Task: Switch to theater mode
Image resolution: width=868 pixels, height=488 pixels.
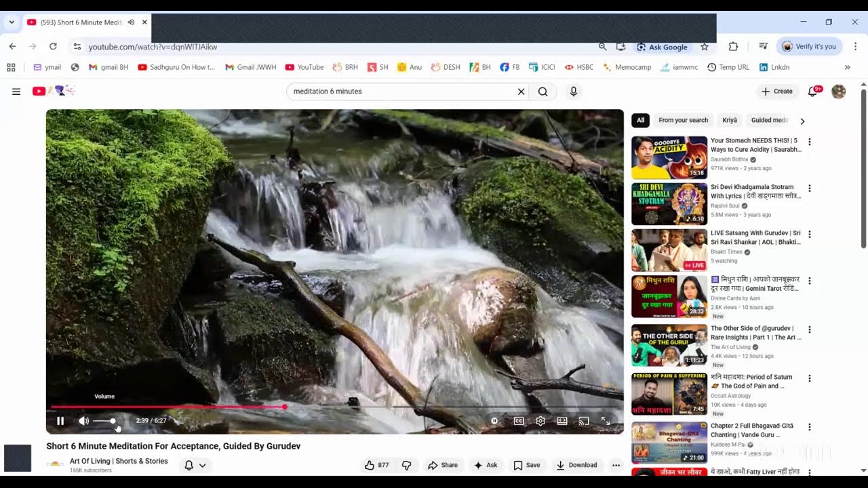Action: [x=562, y=421]
